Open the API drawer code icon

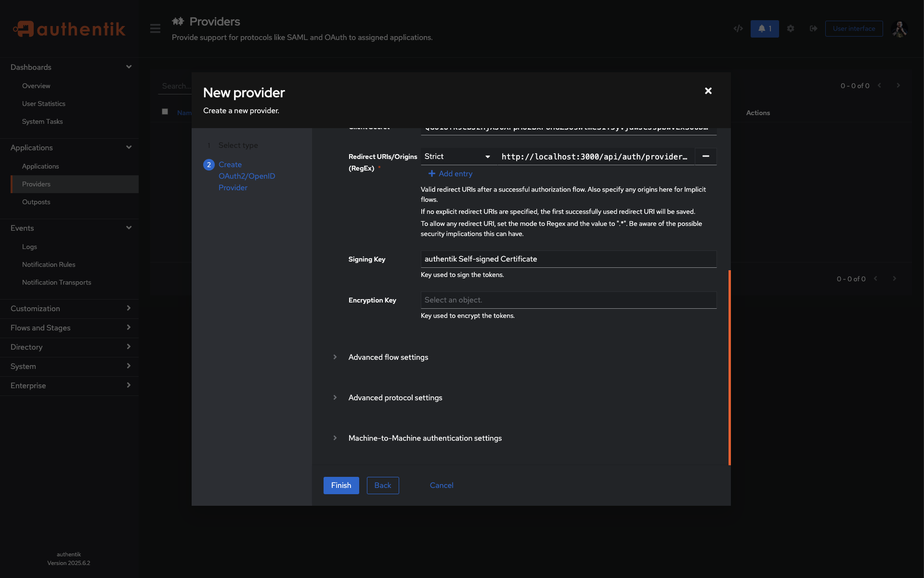pyautogui.click(x=738, y=28)
